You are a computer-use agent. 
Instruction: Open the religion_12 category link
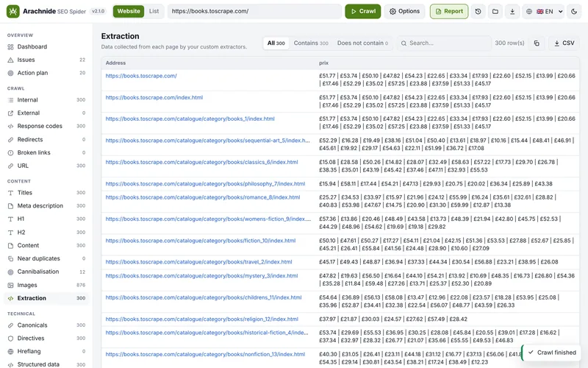(x=201, y=319)
